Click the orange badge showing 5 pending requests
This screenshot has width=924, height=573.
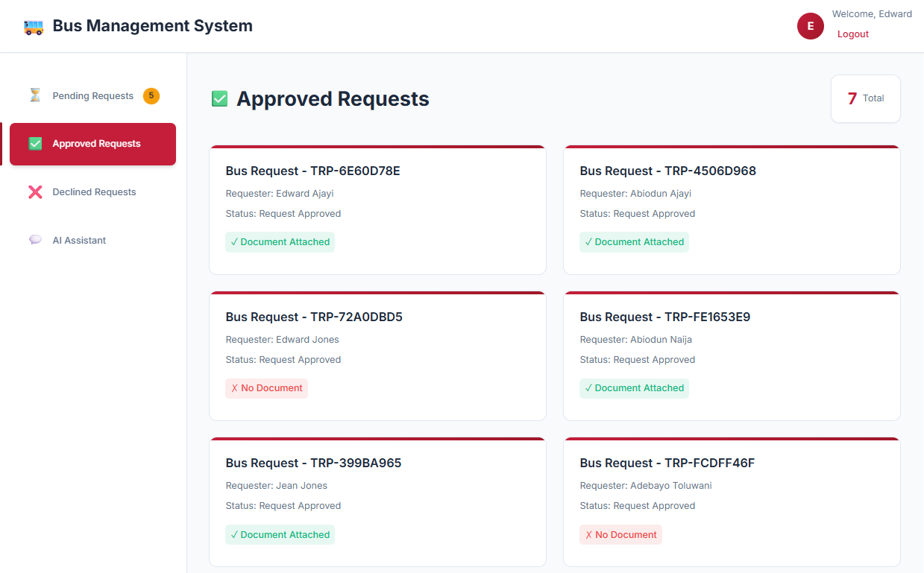(x=151, y=95)
